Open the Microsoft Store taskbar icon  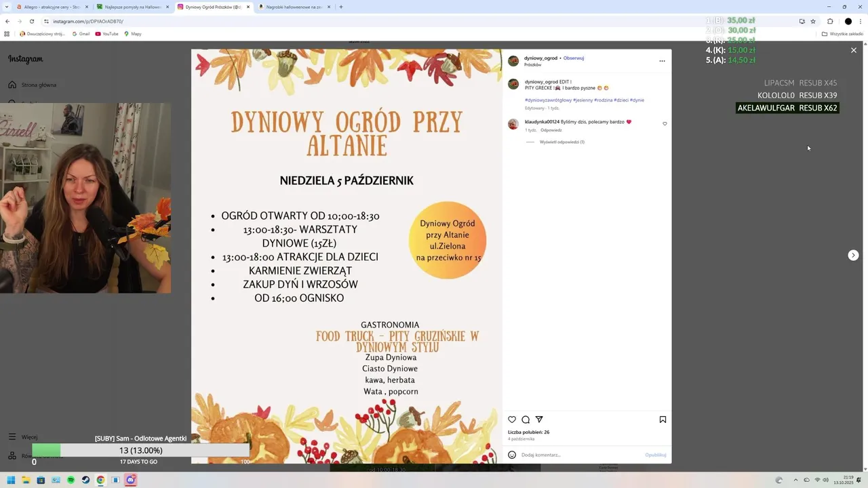(41, 480)
